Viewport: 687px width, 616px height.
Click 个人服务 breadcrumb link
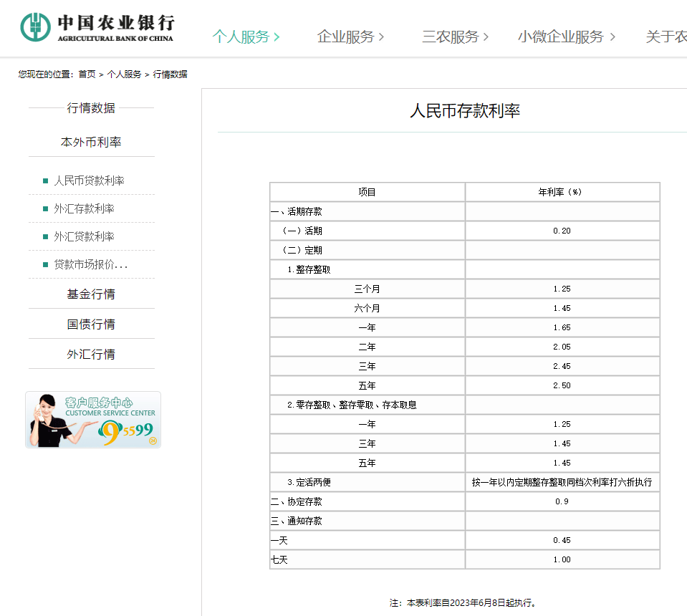124,74
